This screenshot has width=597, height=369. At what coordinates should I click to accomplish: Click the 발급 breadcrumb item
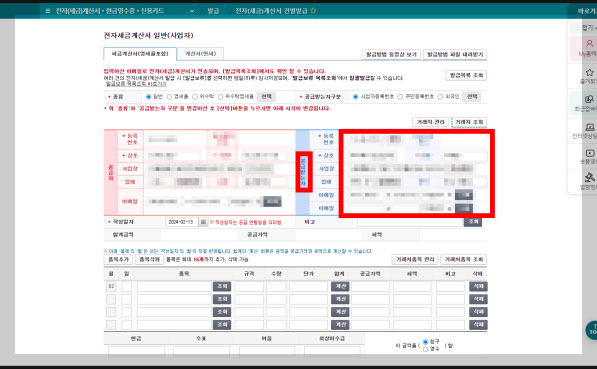(x=213, y=11)
